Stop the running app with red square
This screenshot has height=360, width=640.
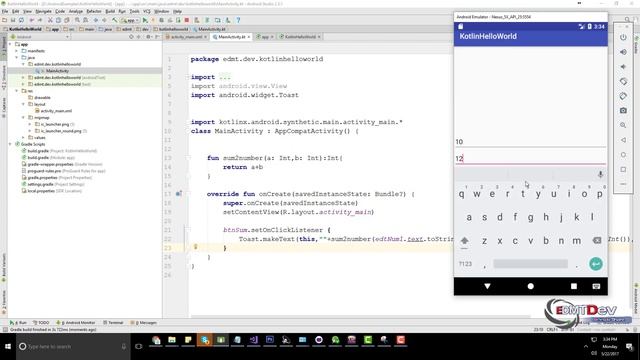[x=187, y=20]
